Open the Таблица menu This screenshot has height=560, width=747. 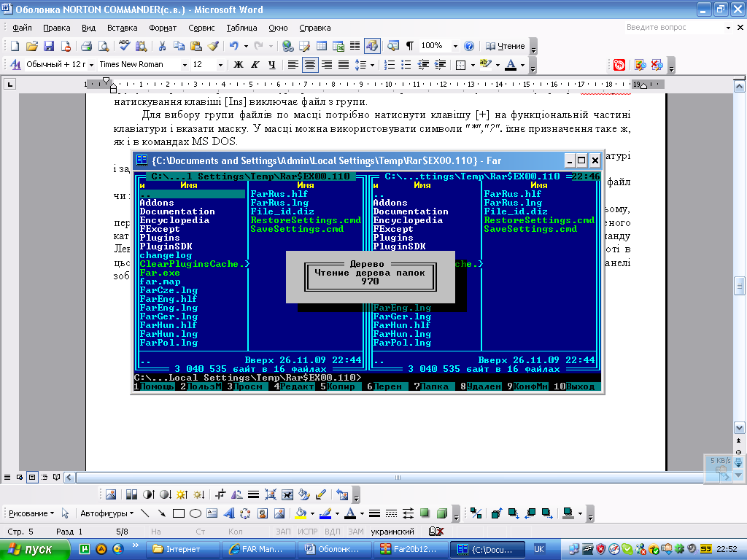coord(241,28)
